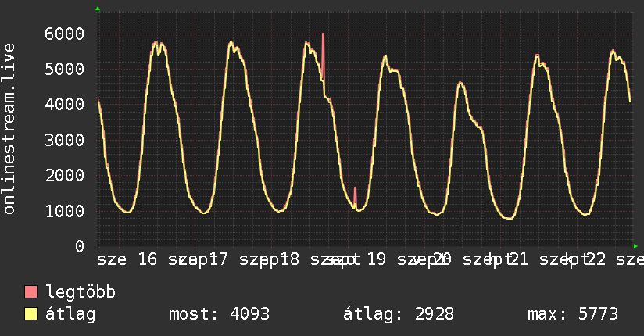Select the átlag legend label beside yellow swatch
The width and height of the screenshot is (644, 336).
[70, 314]
